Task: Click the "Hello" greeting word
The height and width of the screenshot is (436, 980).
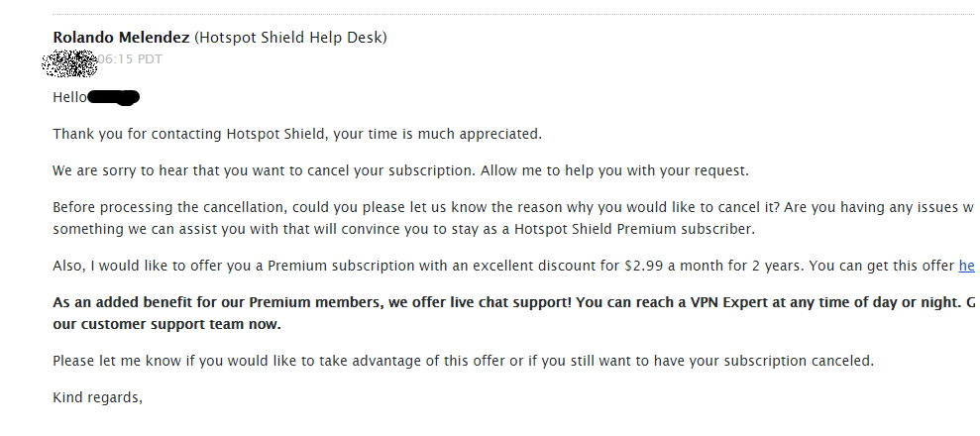Action: (x=70, y=97)
